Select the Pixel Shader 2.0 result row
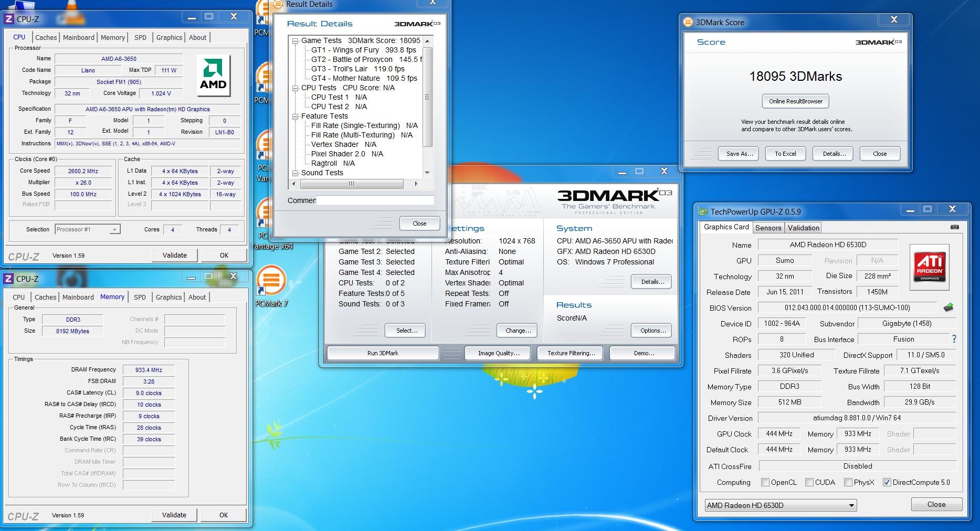The width and height of the screenshot is (980, 531). pyautogui.click(x=347, y=154)
